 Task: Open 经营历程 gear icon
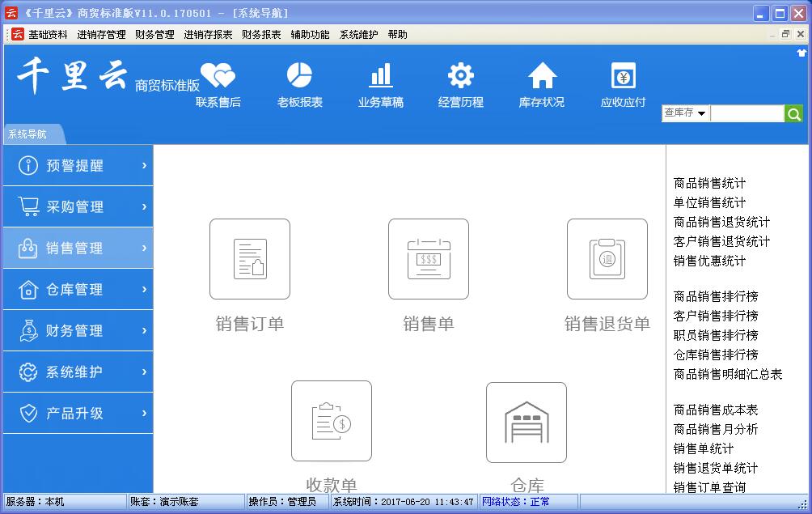pyautogui.click(x=461, y=77)
